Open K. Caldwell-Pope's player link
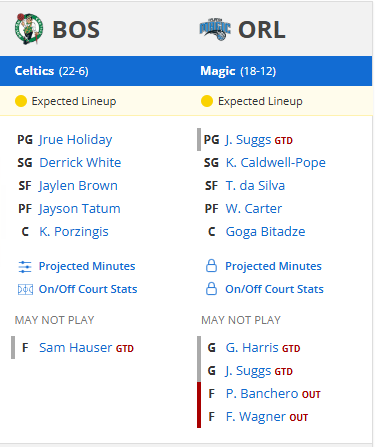375x447 pixels. pyautogui.click(x=276, y=163)
